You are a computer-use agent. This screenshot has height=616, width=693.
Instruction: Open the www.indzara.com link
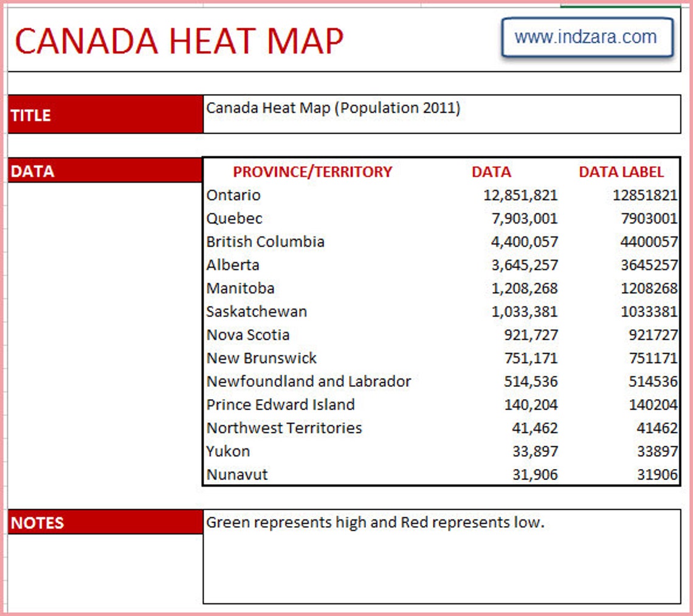click(x=587, y=37)
